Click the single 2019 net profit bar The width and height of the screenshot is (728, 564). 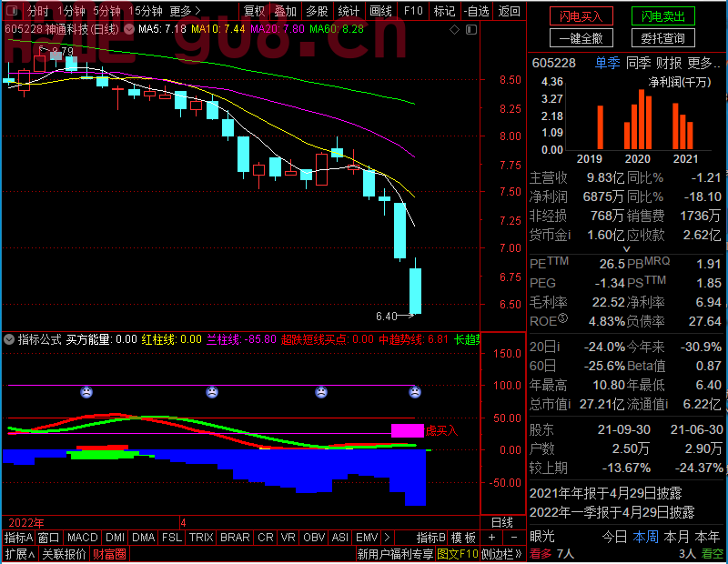pyautogui.click(x=601, y=127)
